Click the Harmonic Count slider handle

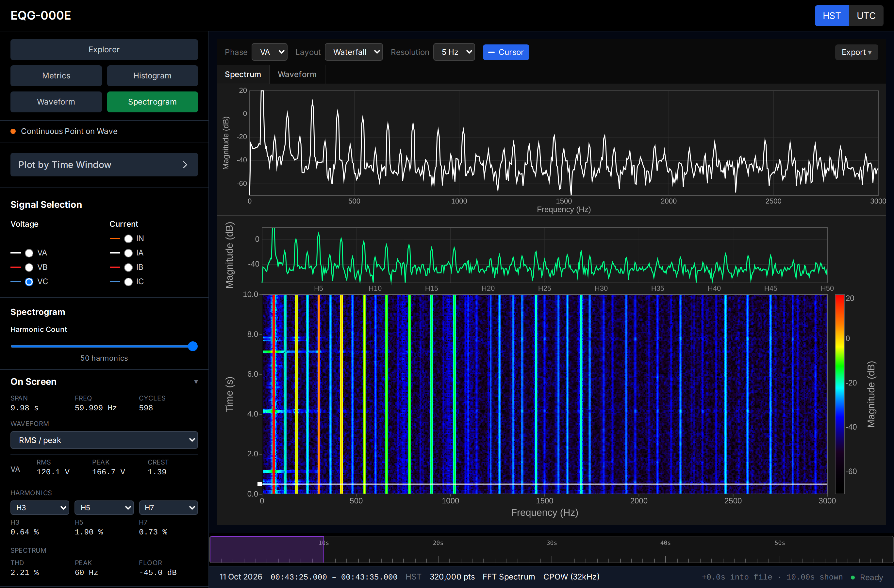click(193, 346)
